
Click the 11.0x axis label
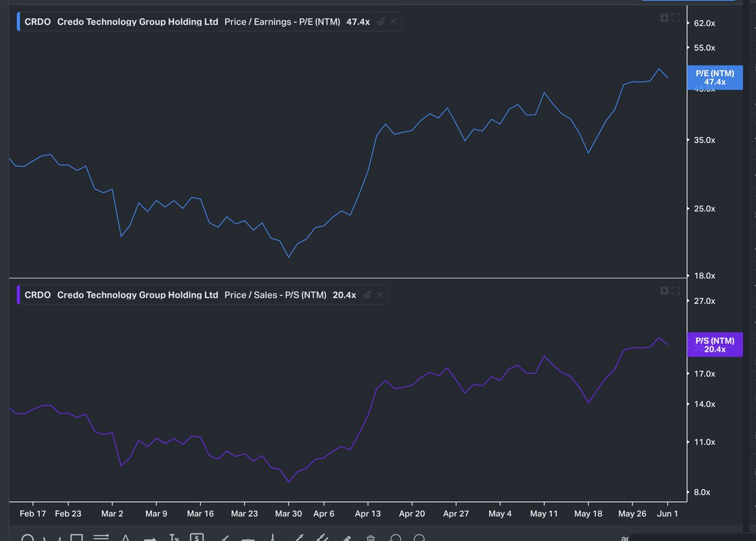point(704,442)
